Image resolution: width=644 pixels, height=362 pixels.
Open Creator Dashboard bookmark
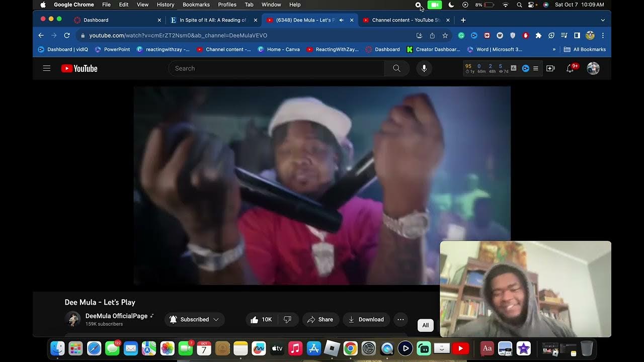click(x=434, y=49)
